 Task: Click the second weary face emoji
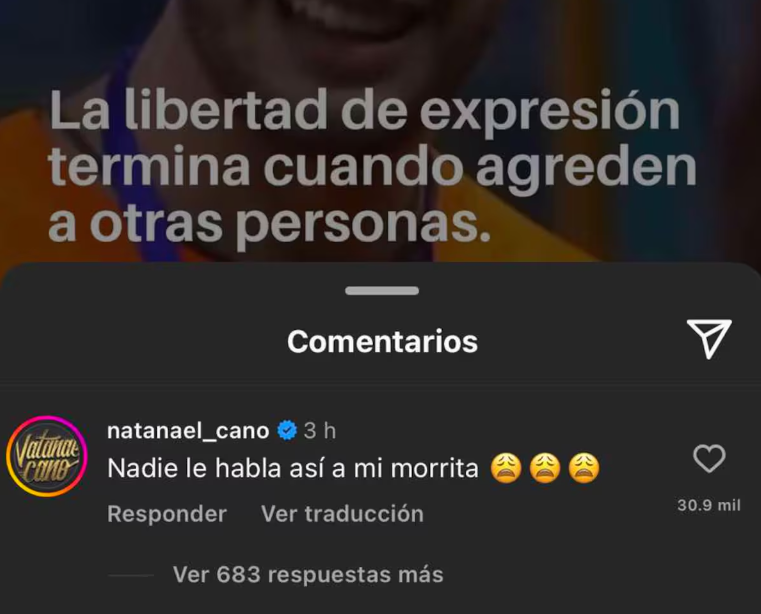(x=545, y=468)
